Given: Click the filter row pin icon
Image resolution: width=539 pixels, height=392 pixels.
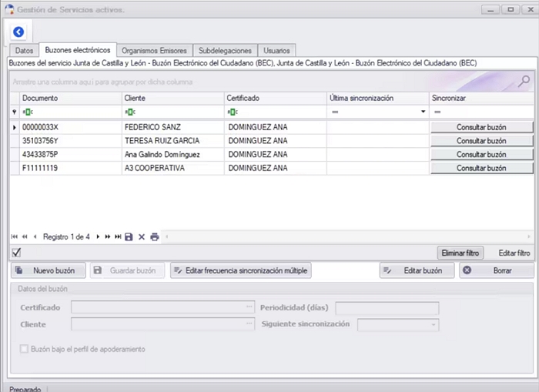Looking at the screenshot, I should (15, 112).
